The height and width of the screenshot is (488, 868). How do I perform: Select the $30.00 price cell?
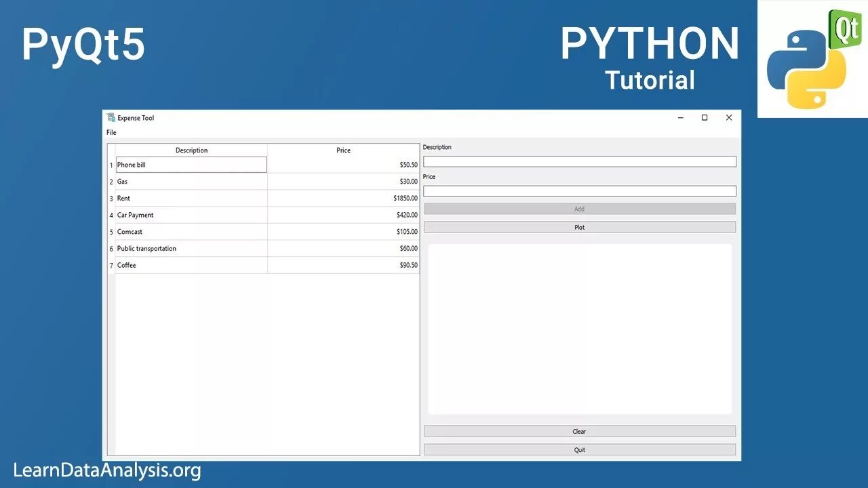[344, 182]
